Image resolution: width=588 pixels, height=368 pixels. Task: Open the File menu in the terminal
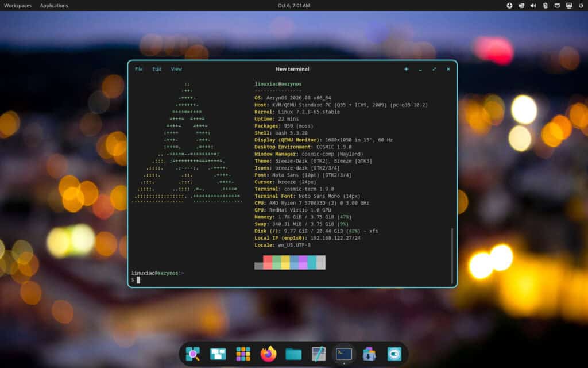point(139,69)
